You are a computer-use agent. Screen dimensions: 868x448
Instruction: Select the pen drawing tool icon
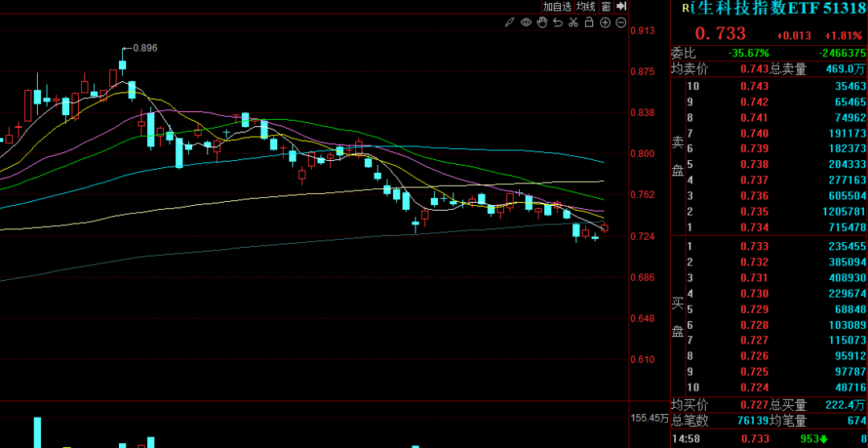tap(510, 23)
